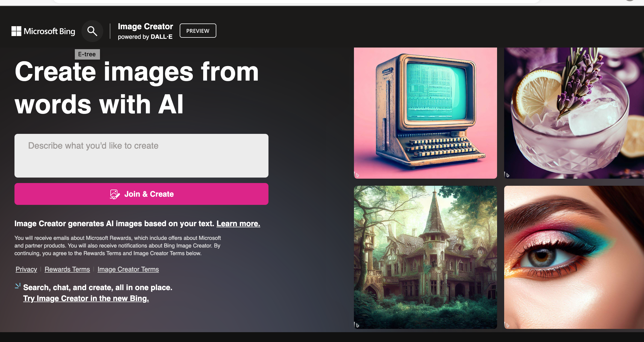
Task: Click the image brush icon in Join & Create
Action: coord(115,194)
